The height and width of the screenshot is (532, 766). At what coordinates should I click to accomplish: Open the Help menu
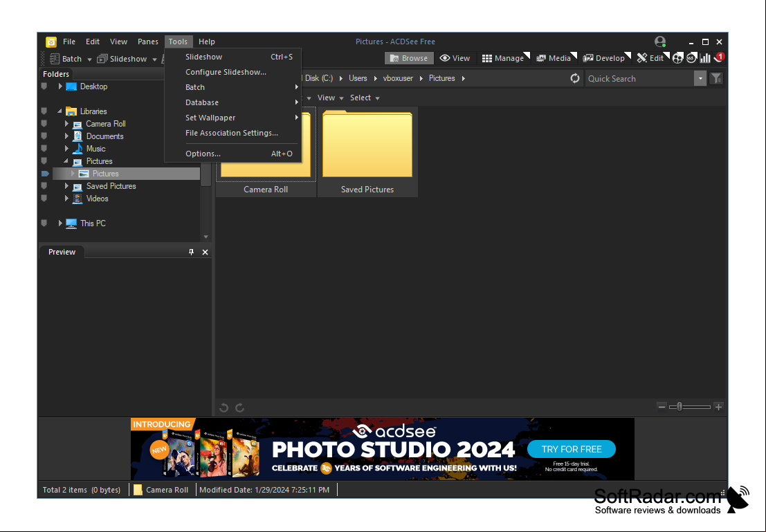point(207,42)
